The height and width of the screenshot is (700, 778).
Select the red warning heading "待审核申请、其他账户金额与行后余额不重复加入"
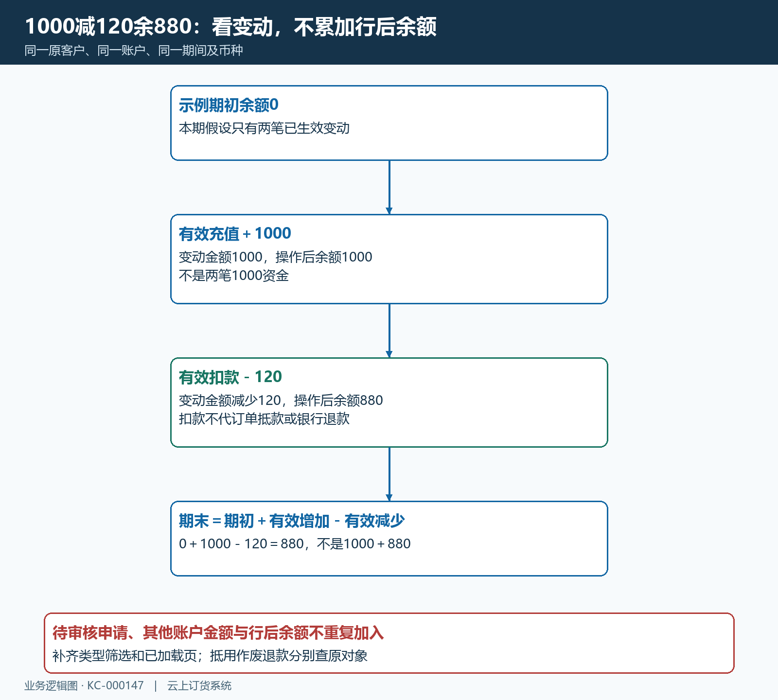218,632
